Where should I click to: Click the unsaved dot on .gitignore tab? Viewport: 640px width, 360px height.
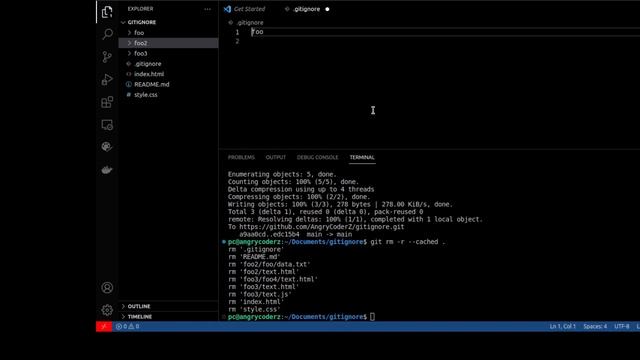pos(327,9)
